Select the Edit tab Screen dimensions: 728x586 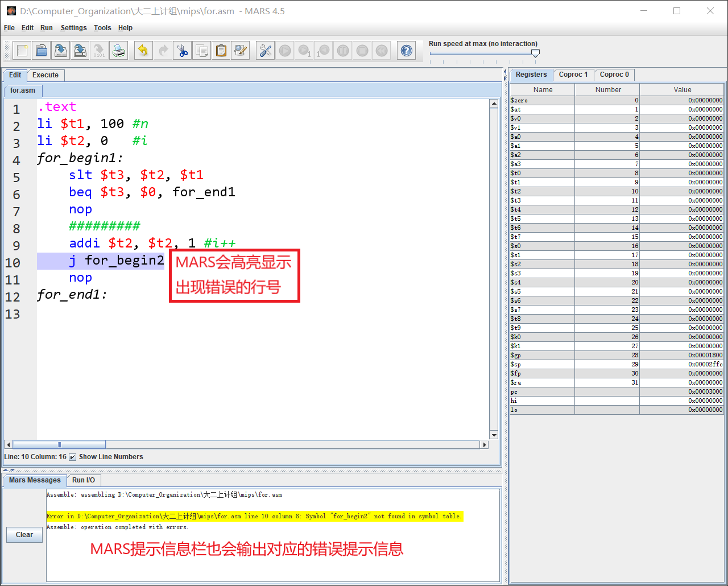click(x=15, y=75)
